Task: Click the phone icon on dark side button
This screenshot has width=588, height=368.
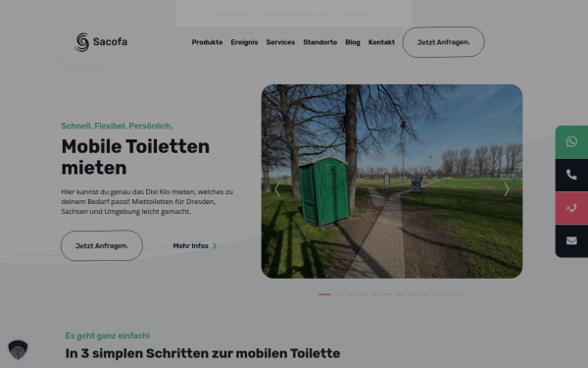Action: click(x=571, y=175)
